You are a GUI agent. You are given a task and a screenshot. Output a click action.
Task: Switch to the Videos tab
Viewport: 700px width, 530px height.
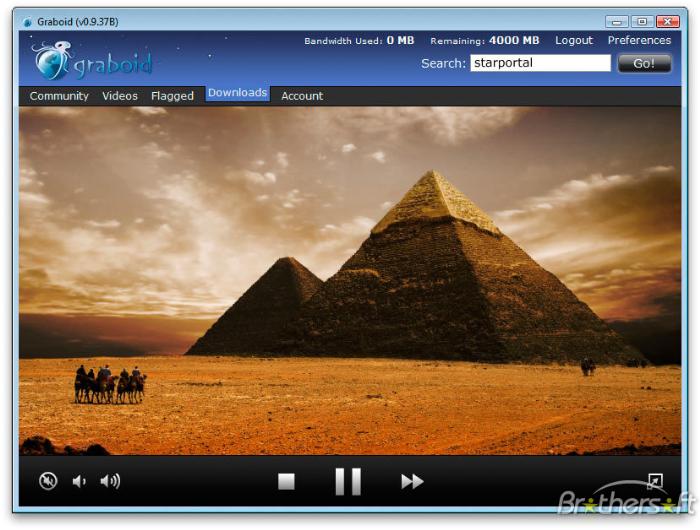(x=120, y=96)
